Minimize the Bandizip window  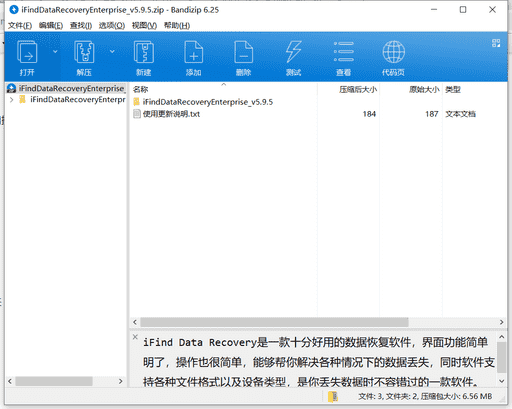click(434, 10)
